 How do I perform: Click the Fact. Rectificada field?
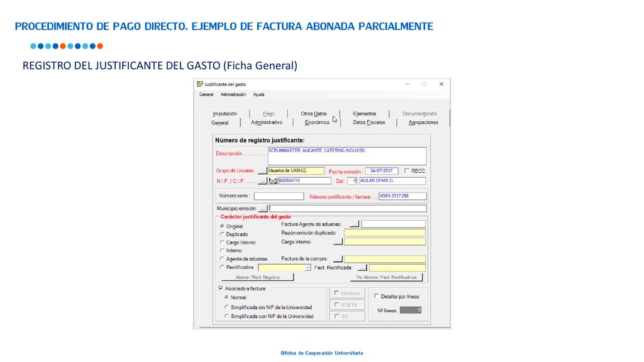(397, 268)
